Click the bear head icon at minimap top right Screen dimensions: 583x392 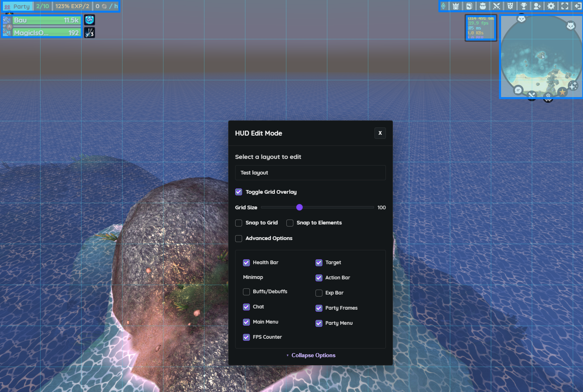(571, 26)
